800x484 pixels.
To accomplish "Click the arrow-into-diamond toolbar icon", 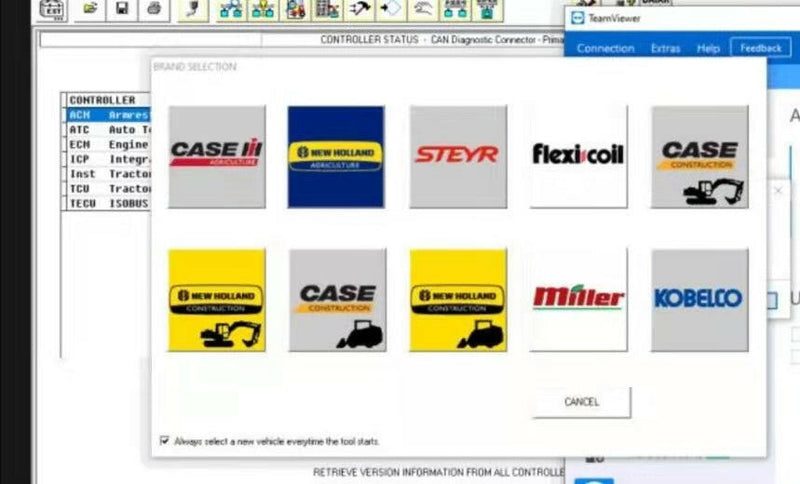I will coord(391,9).
